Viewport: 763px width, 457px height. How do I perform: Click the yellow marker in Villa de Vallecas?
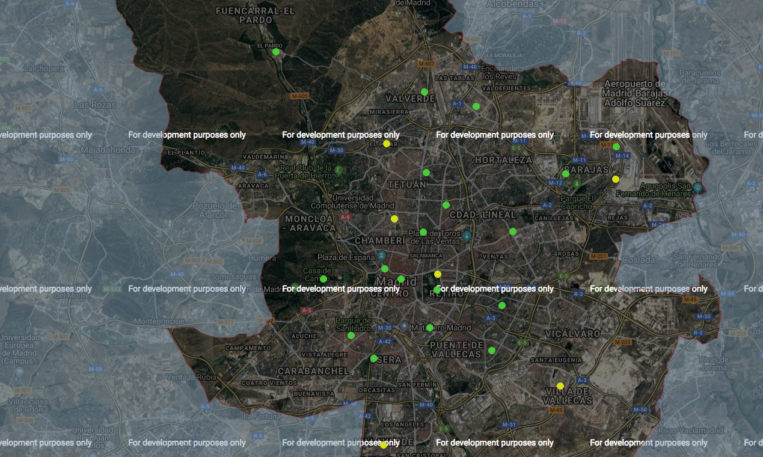(x=560, y=386)
